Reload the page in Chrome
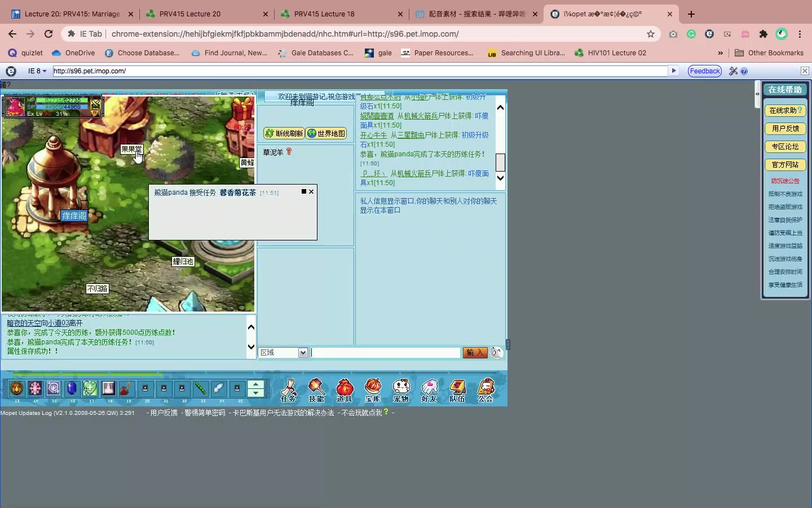 (x=48, y=34)
